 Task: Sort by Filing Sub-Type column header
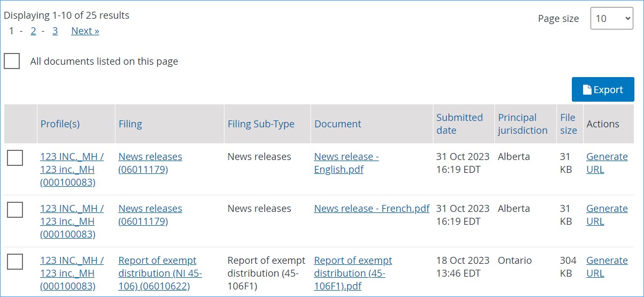click(261, 124)
